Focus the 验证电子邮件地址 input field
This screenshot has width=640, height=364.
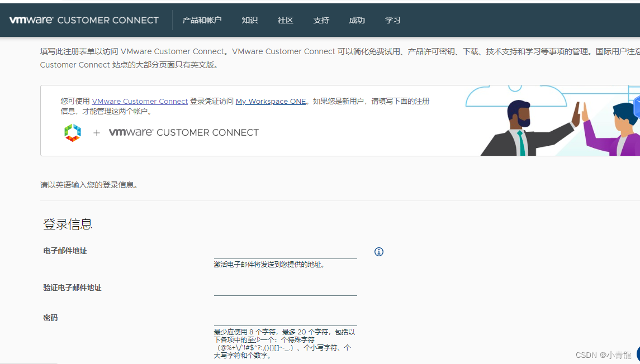(x=285, y=288)
